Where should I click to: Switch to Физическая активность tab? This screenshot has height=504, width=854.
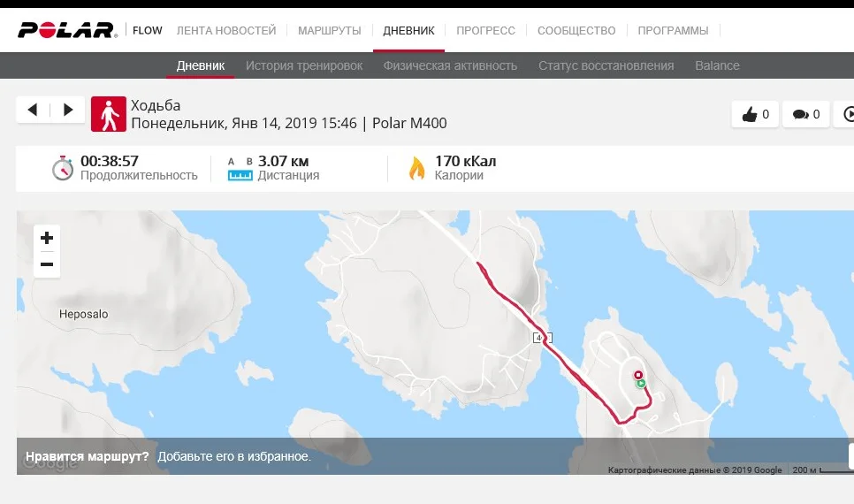pos(450,65)
